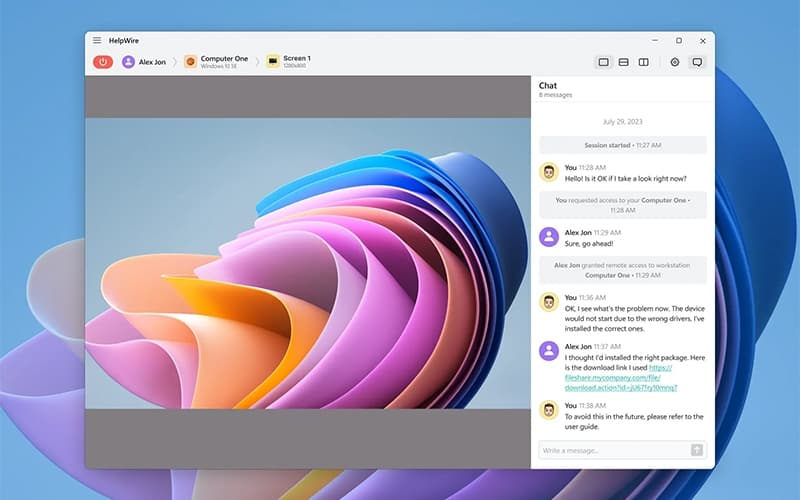This screenshot has width=800, height=500.
Task: Click the 'OK, I see what's the problem' message
Action: coord(635,318)
